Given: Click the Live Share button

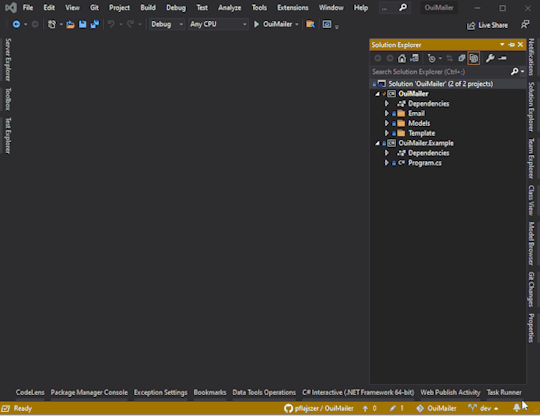Looking at the screenshot, I should click(487, 25).
